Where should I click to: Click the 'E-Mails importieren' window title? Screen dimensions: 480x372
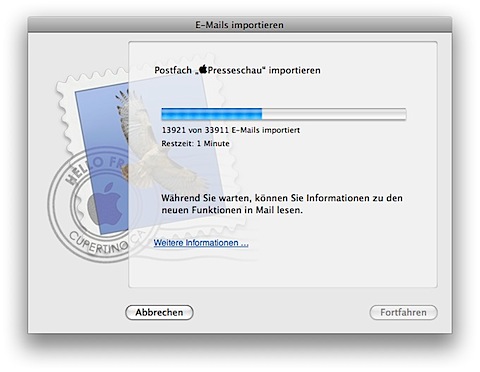240,25
